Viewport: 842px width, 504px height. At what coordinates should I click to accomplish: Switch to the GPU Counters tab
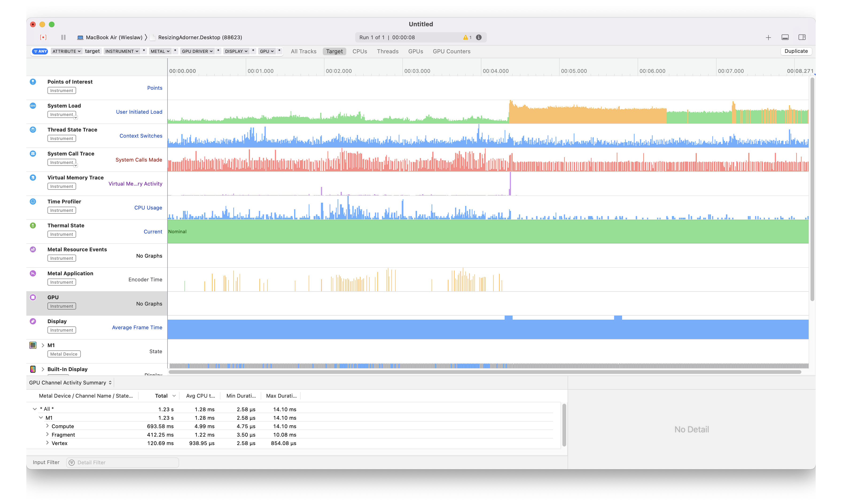point(451,51)
